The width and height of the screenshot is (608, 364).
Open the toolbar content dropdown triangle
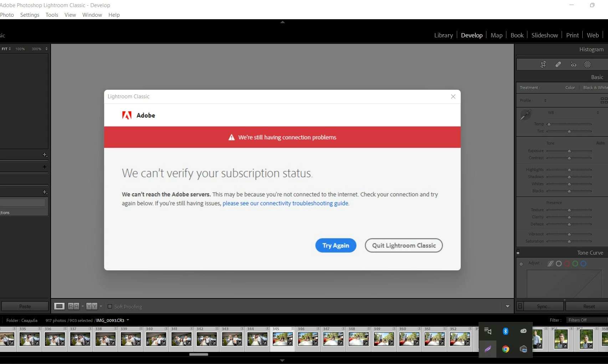(x=507, y=306)
